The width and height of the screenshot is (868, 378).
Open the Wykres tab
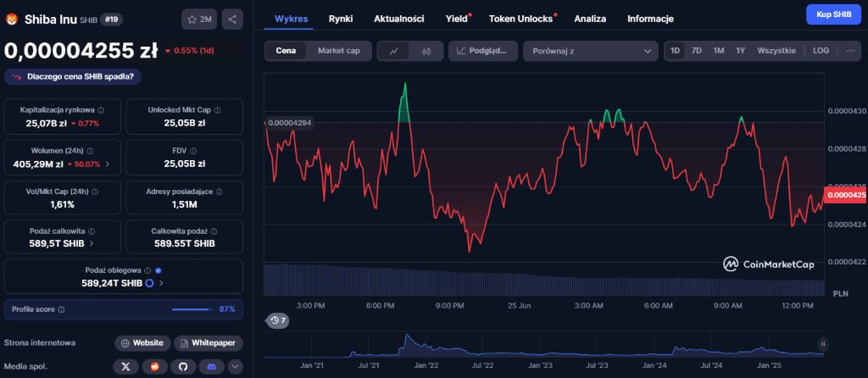(292, 19)
